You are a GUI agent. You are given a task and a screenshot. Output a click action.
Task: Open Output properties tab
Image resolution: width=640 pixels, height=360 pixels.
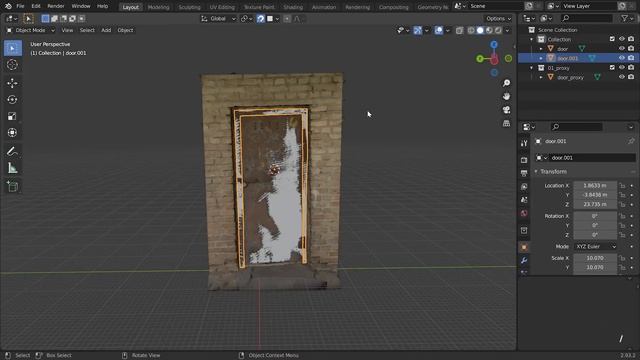tap(524, 173)
